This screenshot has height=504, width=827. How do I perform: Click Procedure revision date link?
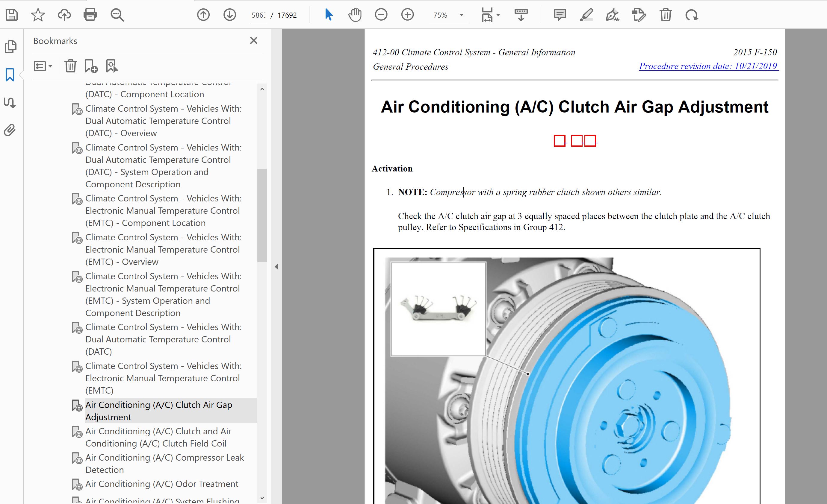[708, 66]
